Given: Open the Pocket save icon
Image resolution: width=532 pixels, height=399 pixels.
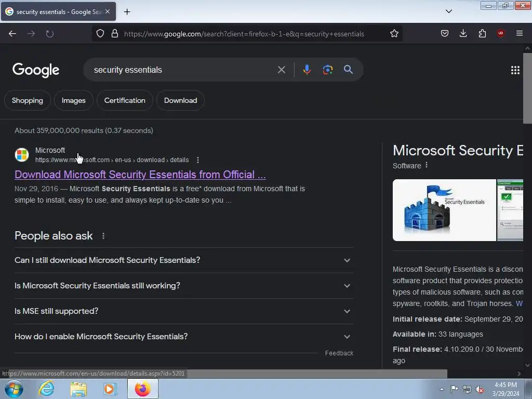Looking at the screenshot, I should coord(445,34).
